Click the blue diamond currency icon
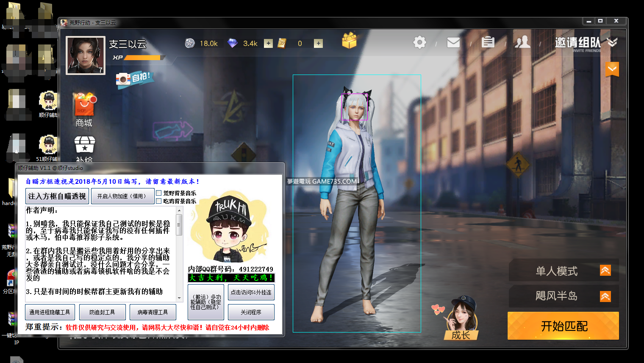 233,43
